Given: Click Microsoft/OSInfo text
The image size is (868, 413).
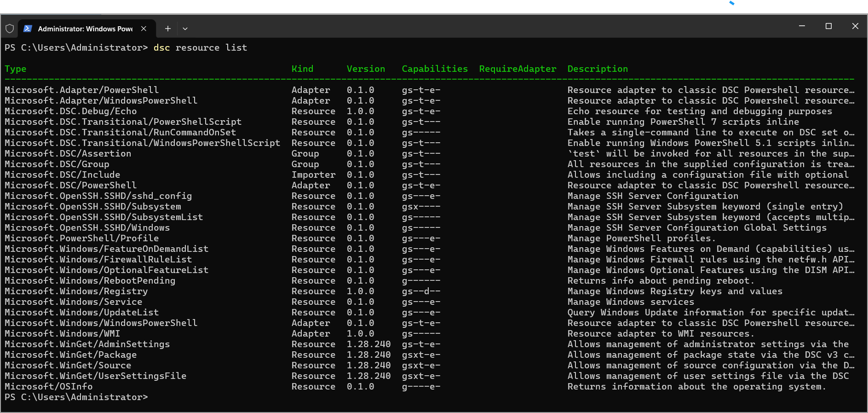Looking at the screenshot, I should pos(48,387).
